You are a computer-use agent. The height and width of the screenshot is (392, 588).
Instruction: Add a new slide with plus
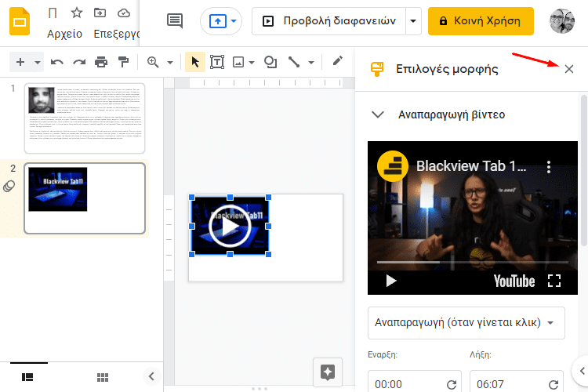click(x=20, y=62)
